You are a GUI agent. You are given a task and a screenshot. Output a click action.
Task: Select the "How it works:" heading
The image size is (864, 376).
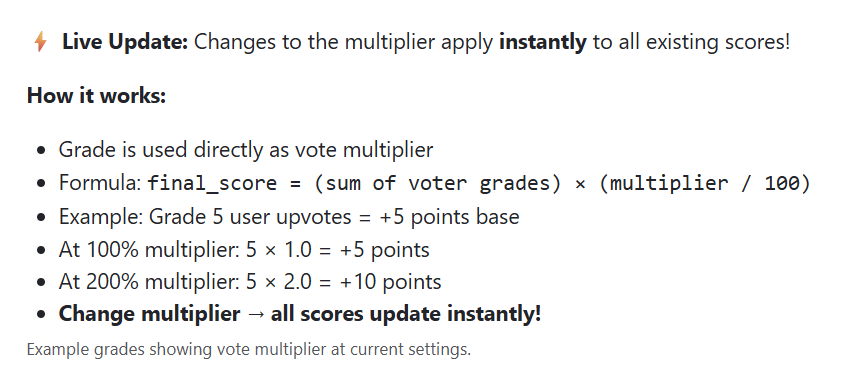96,96
